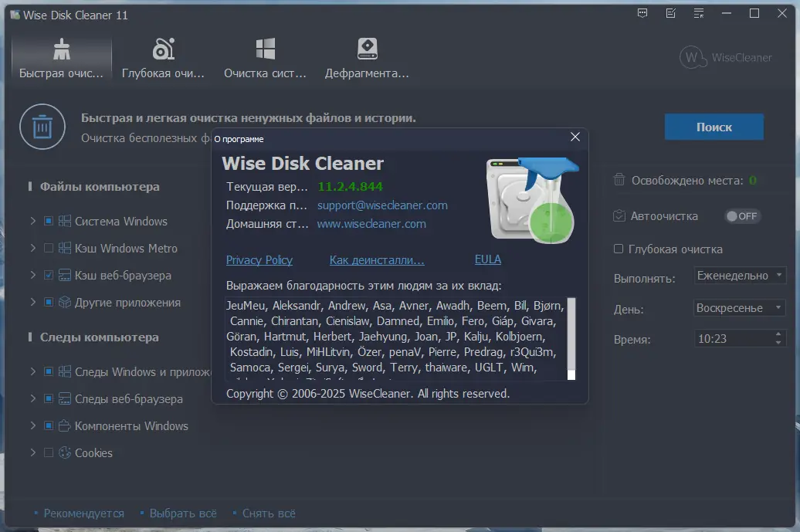Expand the Cookies item
Image resolution: width=800 pixels, height=532 pixels.
pyautogui.click(x=33, y=452)
